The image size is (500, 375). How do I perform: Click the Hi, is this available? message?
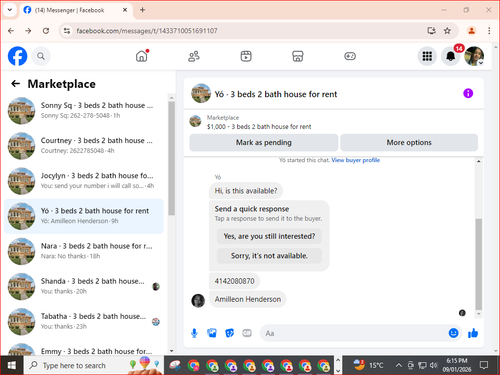pyautogui.click(x=246, y=191)
